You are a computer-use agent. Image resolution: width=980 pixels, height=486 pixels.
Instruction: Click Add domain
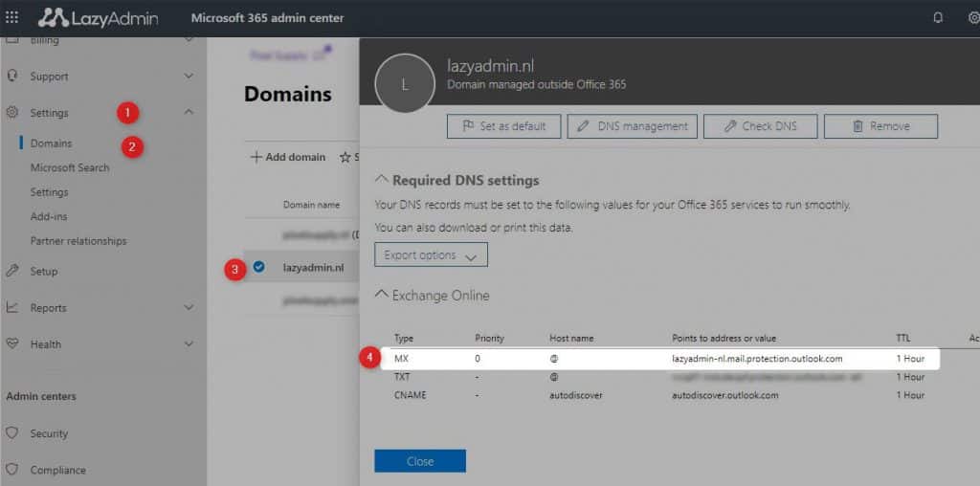click(x=287, y=158)
